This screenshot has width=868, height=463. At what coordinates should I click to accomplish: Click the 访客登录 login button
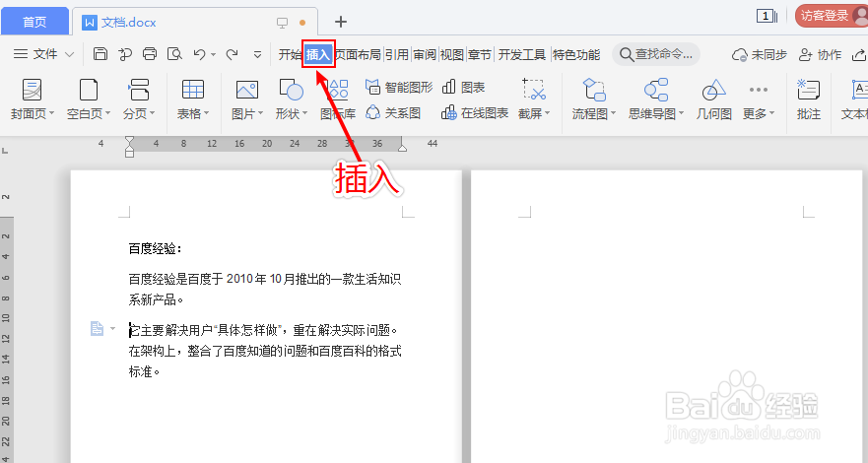tap(831, 16)
